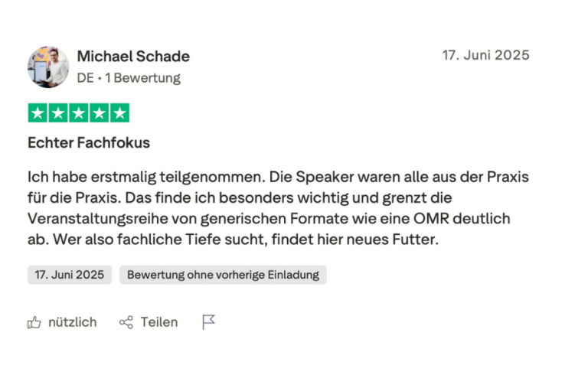Open reviewer profile via name Michael Schade
588x375 pixels.
(x=133, y=57)
